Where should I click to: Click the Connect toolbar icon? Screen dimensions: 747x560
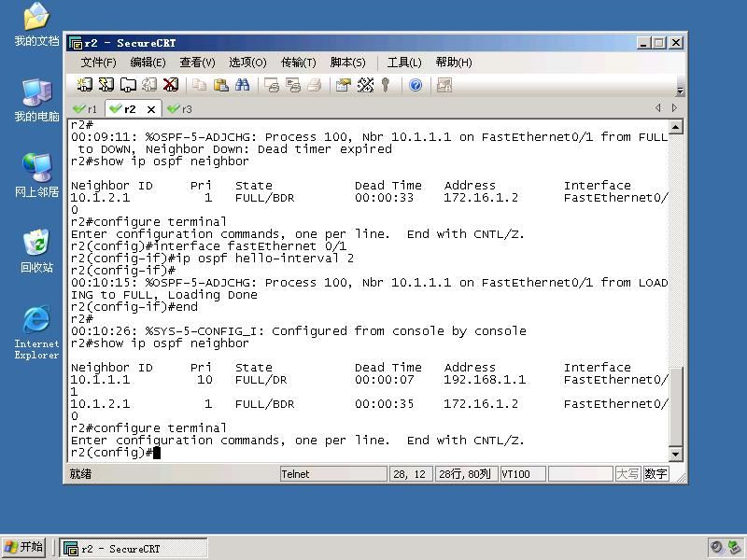point(84,85)
